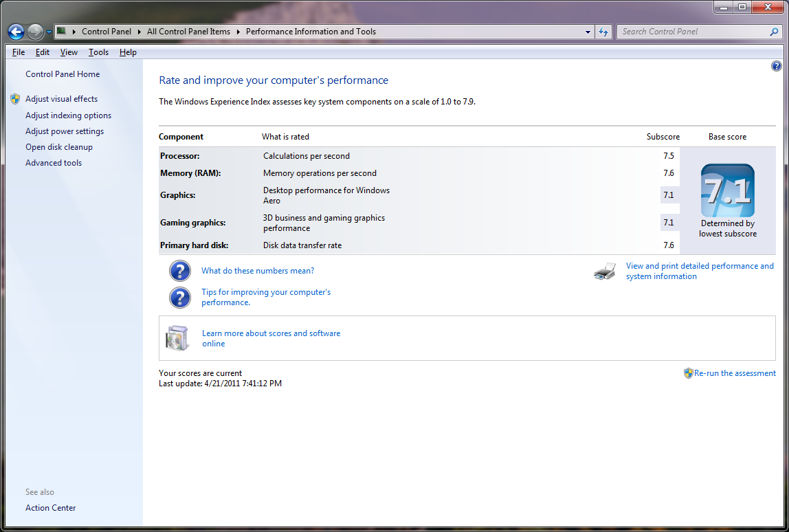Click the Processor subscore 7.5
The image size is (789, 532).
(x=668, y=156)
